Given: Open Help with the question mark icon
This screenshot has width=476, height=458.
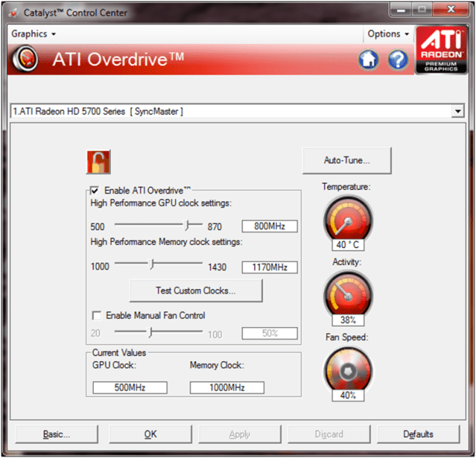Looking at the screenshot, I should (398, 60).
